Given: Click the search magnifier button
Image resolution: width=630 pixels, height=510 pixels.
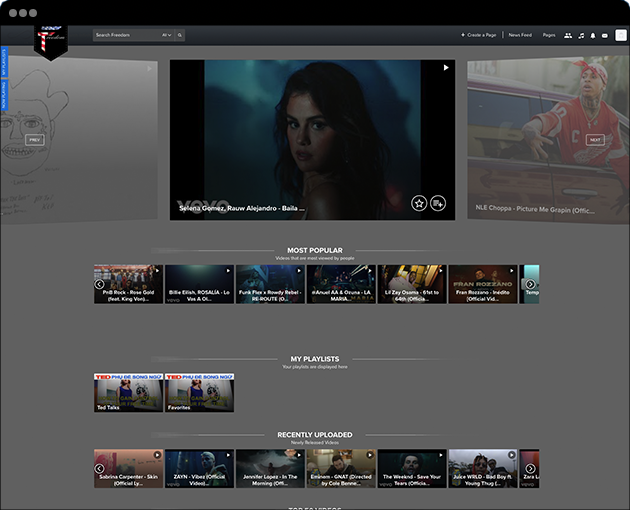Looking at the screenshot, I should (x=180, y=35).
